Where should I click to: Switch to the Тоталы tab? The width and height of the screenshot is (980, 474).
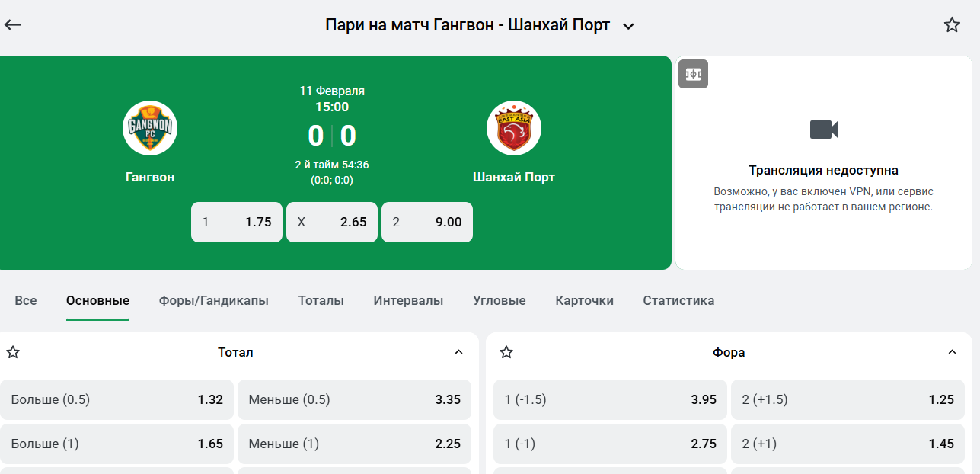(x=321, y=300)
